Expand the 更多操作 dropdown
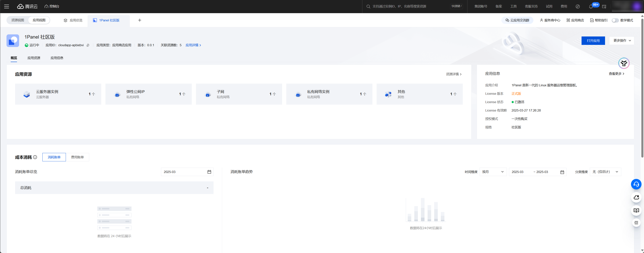The width and height of the screenshot is (644, 253). 621,40
